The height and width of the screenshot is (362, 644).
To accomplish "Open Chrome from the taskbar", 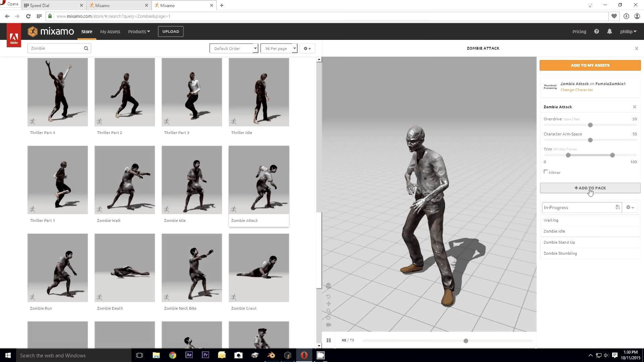I will point(173,355).
